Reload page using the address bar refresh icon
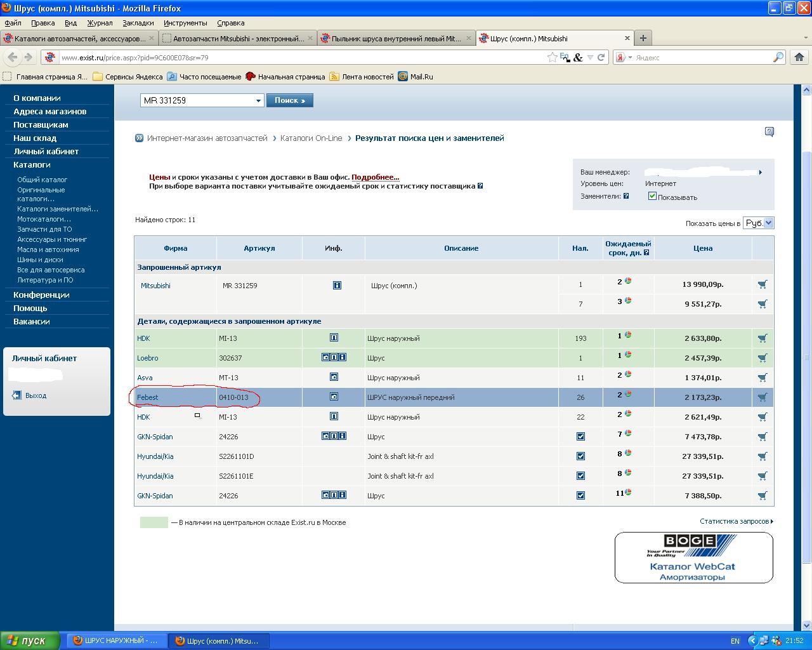 tap(601, 57)
